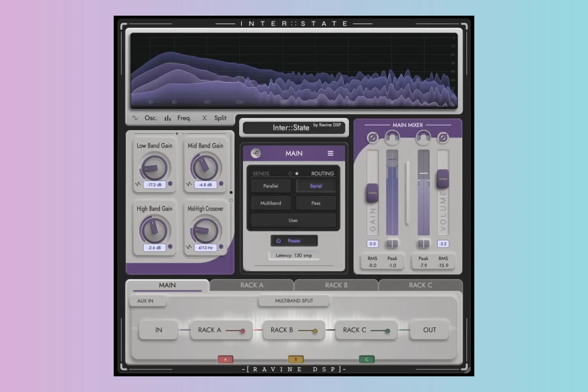588x392 pixels.
Task: Click the GAIN fader handle
Action: pyautogui.click(x=372, y=193)
